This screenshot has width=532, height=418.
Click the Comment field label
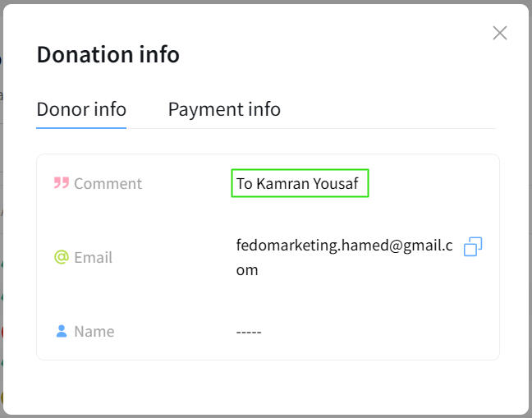[108, 183]
